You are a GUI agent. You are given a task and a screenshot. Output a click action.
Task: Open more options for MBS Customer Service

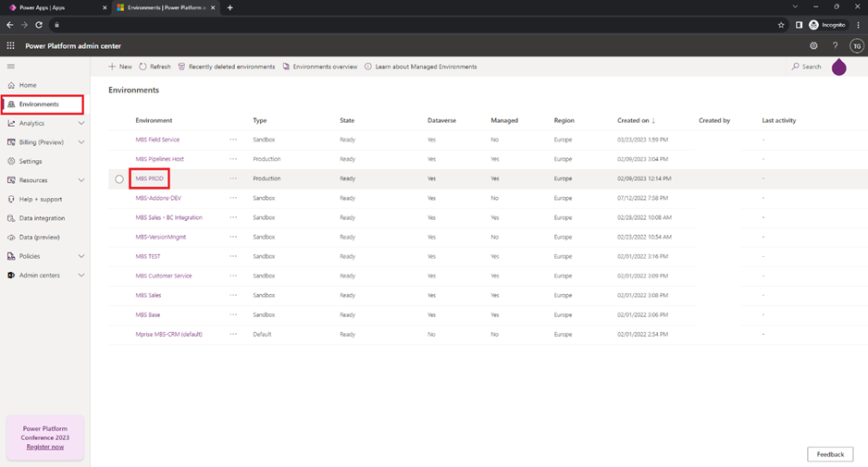coord(233,276)
